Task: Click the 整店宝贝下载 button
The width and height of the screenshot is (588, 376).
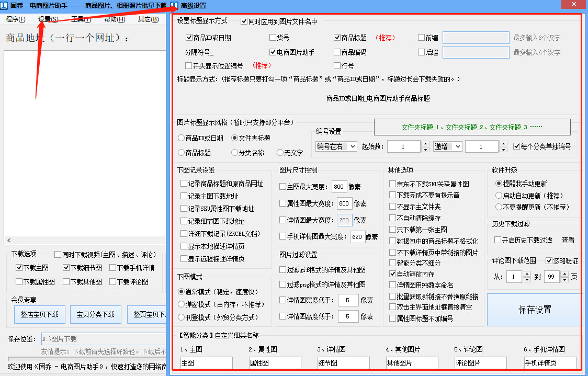Action: [x=39, y=315]
